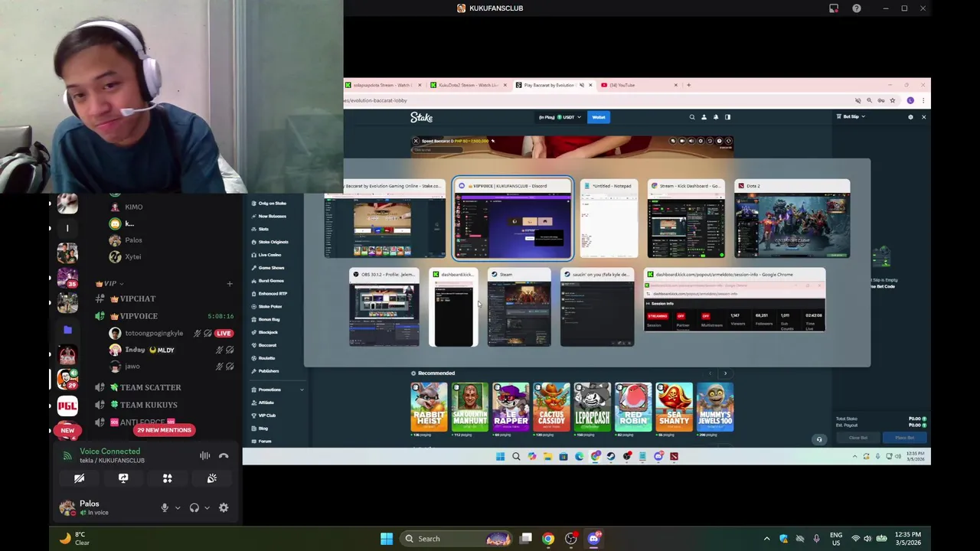This screenshot has width=980, height=551.
Task: Click the Stake search icon
Action: coord(692,117)
